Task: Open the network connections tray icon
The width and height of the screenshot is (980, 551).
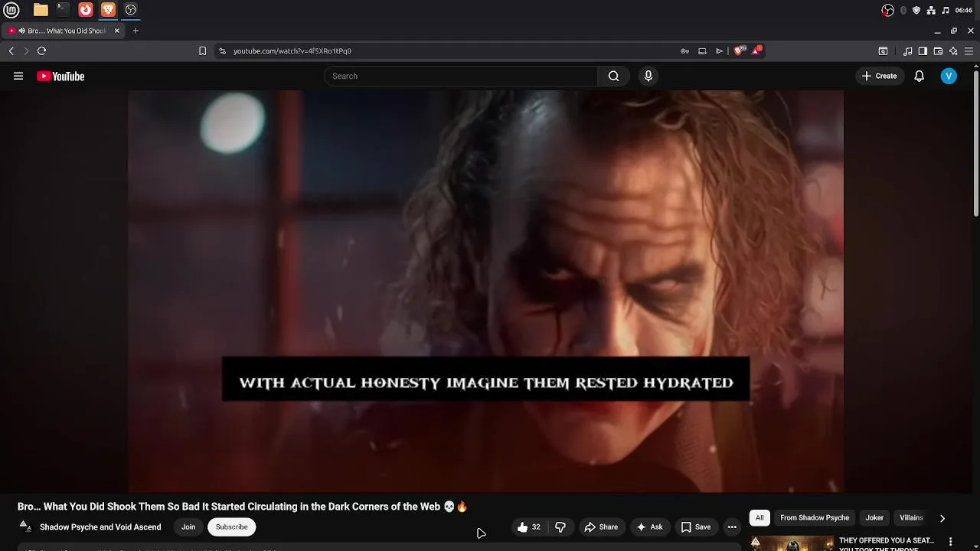Action: 931,10
